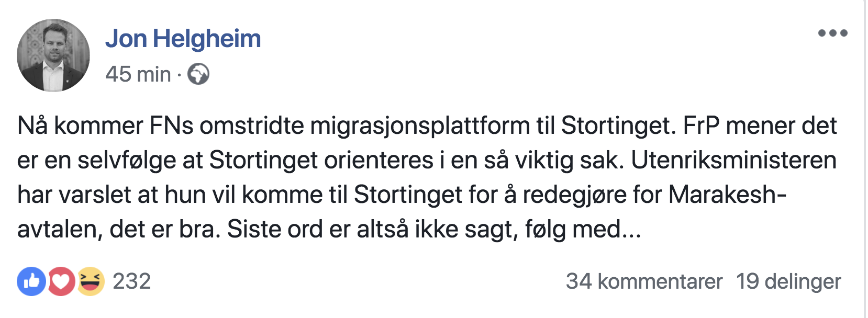Click the word "omstridte" in the post
868x318 pixels.
252,126
